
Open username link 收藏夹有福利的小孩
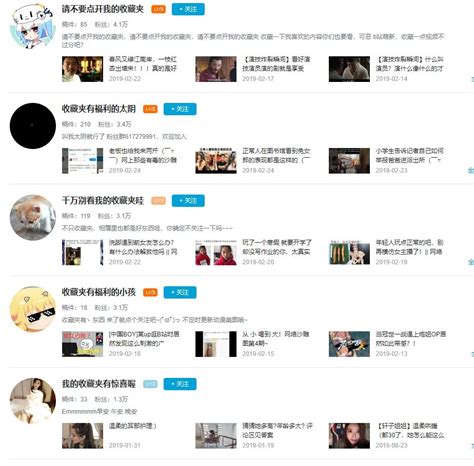(x=99, y=292)
